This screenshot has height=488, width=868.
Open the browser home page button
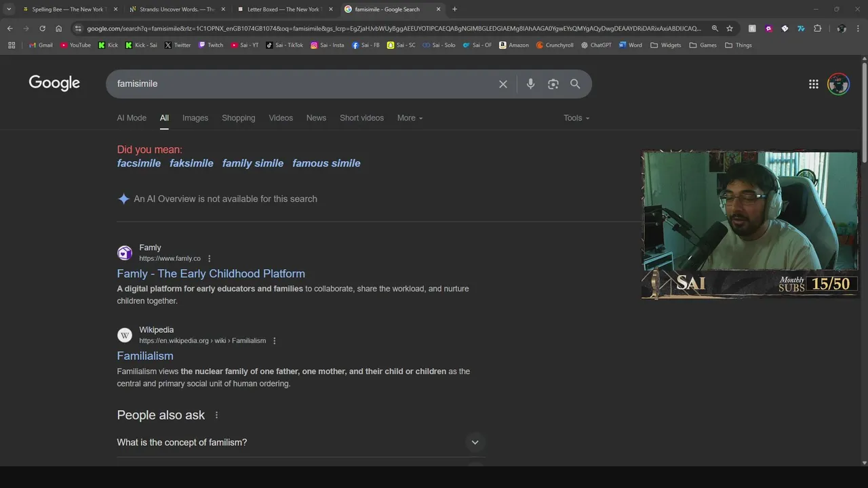point(59,28)
